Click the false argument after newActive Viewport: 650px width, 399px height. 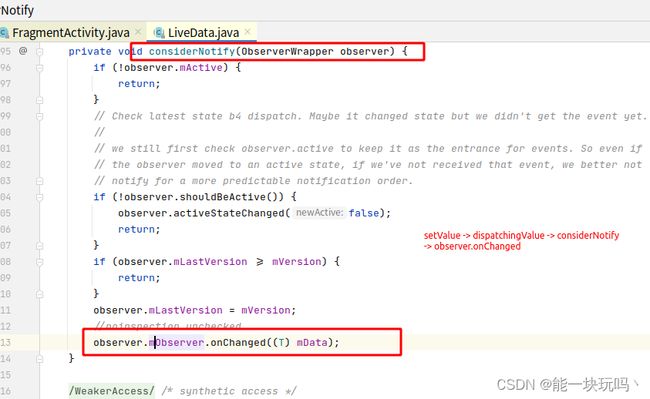[x=364, y=213]
